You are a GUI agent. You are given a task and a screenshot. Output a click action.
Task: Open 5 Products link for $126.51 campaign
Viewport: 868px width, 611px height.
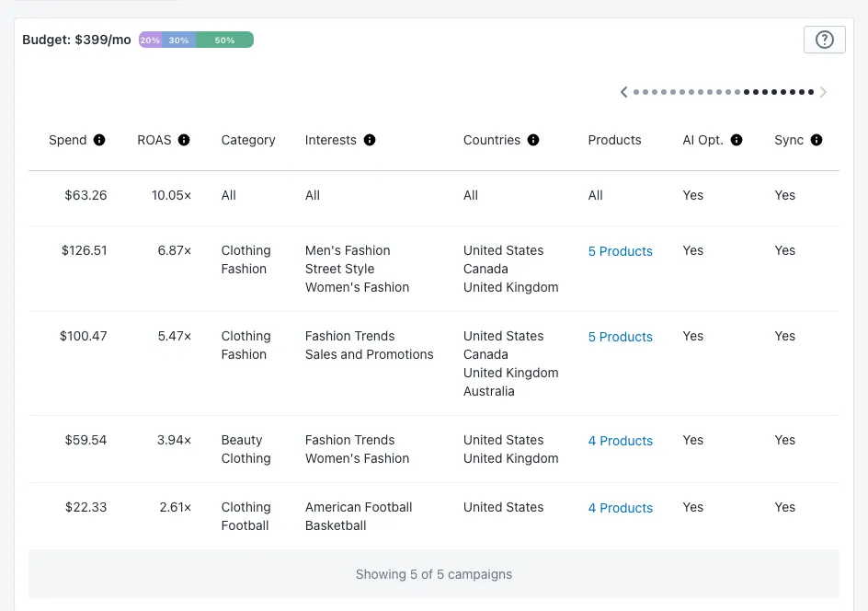point(620,251)
